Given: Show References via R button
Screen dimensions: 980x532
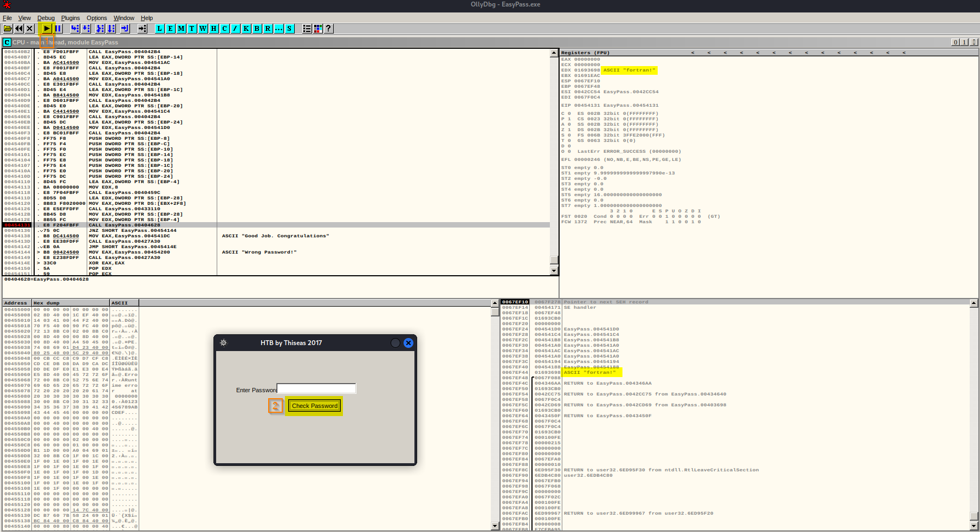Looking at the screenshot, I should tap(268, 29).
